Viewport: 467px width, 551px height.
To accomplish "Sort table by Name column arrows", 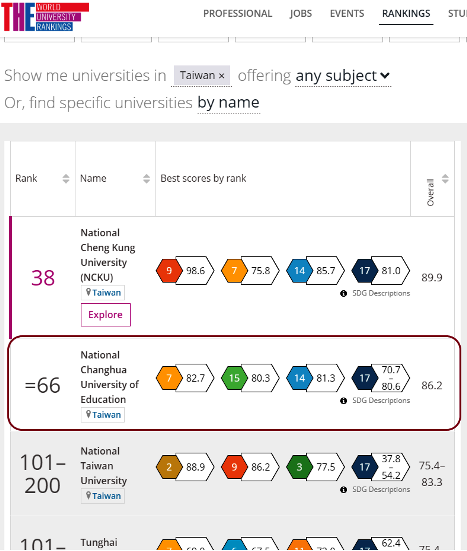I will coord(147,179).
